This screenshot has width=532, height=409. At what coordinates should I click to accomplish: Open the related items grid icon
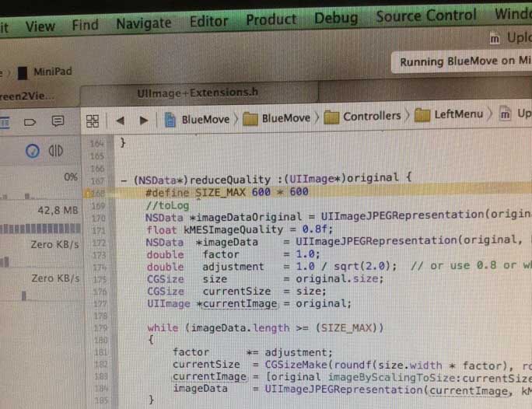point(93,121)
